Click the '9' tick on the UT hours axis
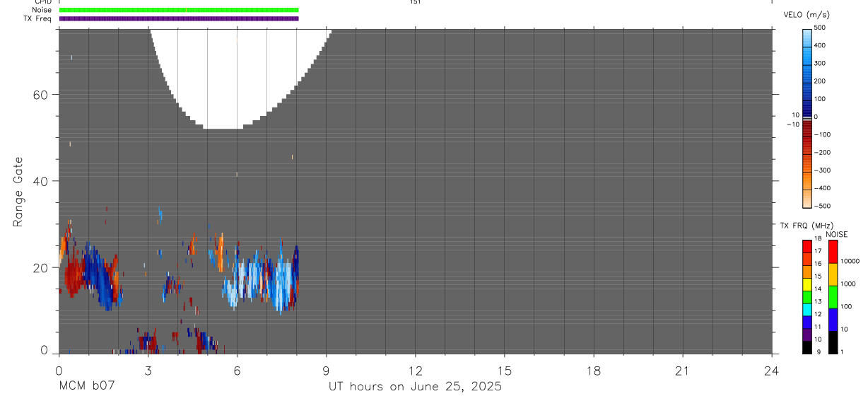 pos(326,370)
